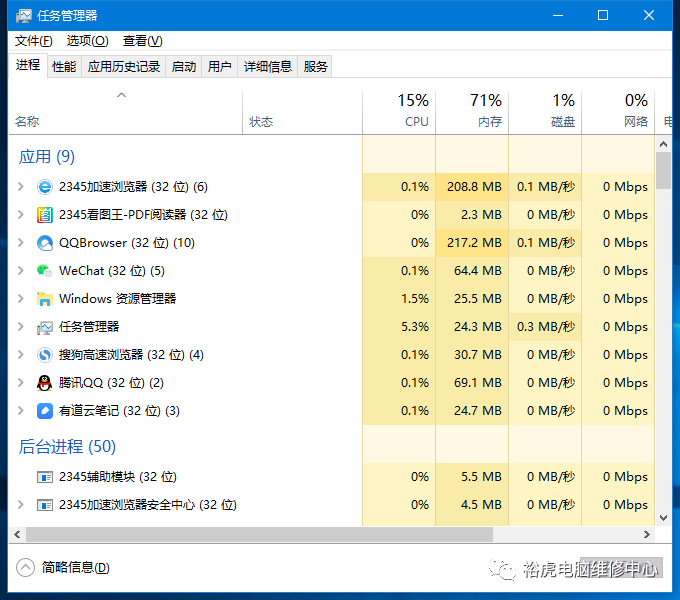Viewport: 680px width, 600px height.
Task: Expand the 任务管理器 process entry
Action: pos(20,327)
